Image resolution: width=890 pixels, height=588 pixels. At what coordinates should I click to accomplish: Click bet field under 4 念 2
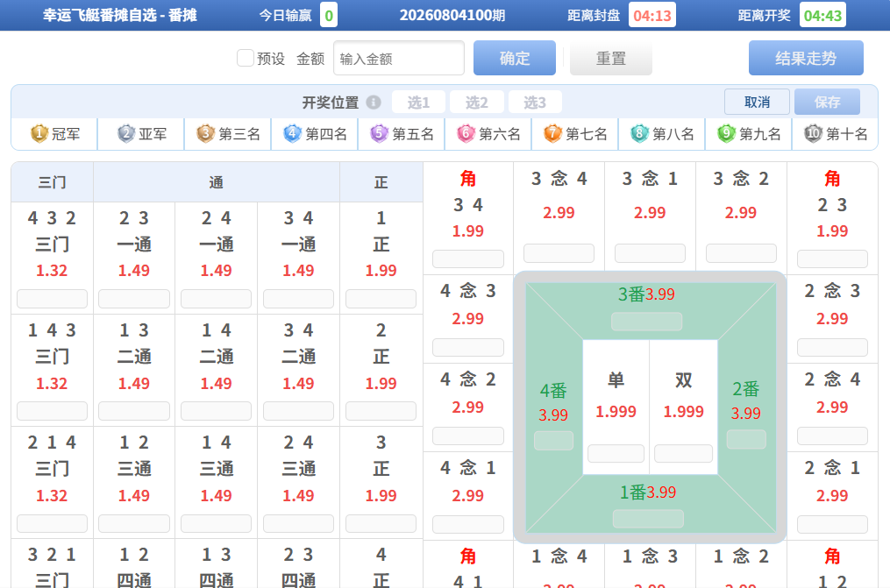click(468, 436)
